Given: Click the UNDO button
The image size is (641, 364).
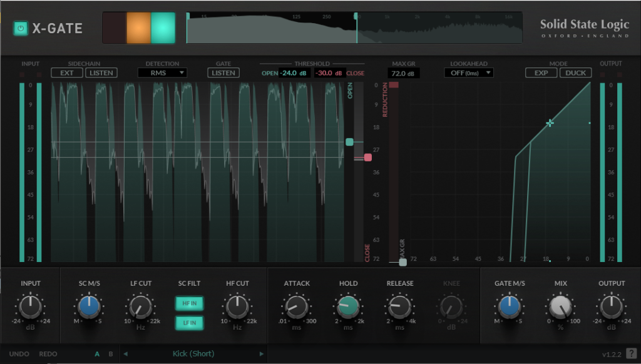Looking at the screenshot, I should (x=19, y=354).
